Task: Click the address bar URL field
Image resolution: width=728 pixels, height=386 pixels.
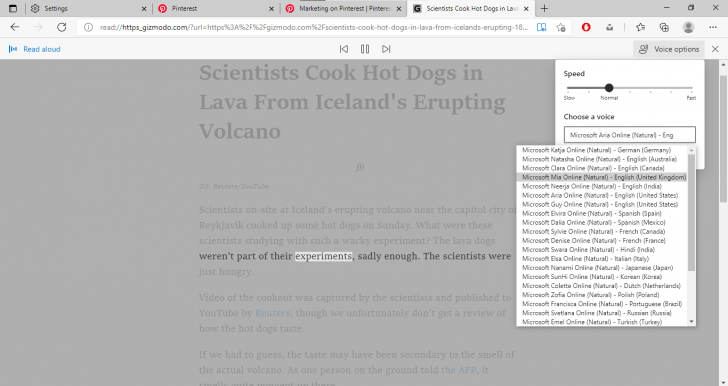Action: point(314,27)
